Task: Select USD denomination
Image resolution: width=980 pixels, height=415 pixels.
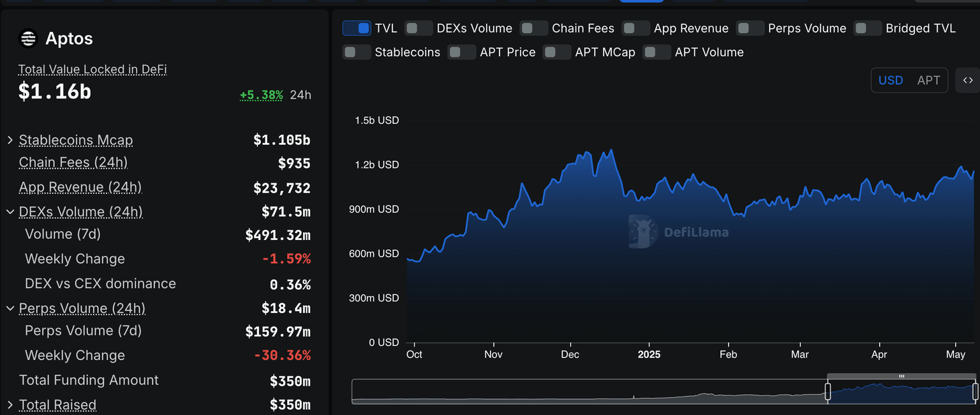Action: (x=891, y=80)
